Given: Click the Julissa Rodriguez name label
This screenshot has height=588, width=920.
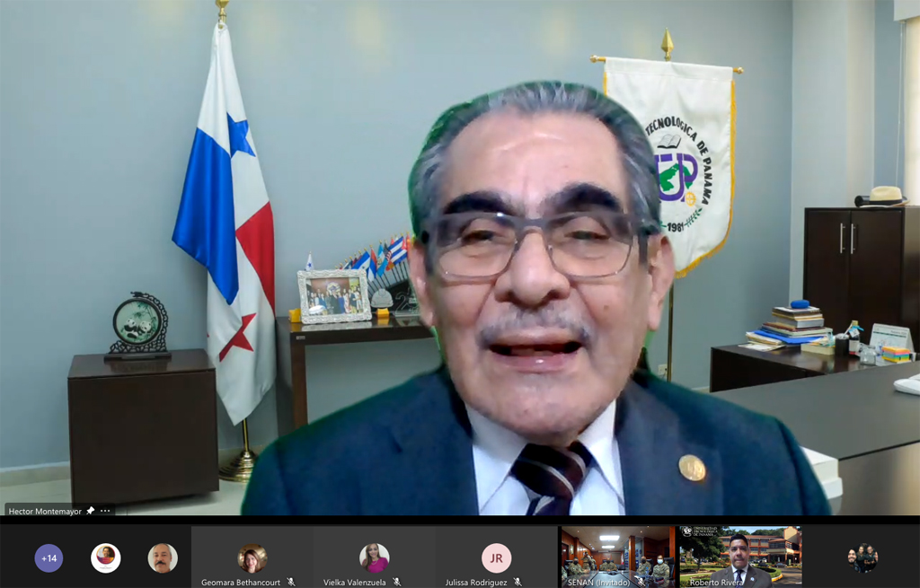Looking at the screenshot, I should (x=477, y=582).
